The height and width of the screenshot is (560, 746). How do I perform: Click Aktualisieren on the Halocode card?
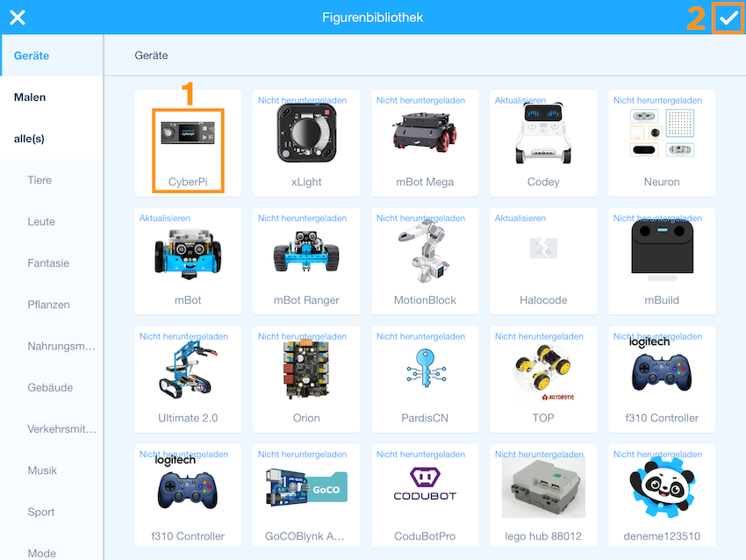pos(520,219)
